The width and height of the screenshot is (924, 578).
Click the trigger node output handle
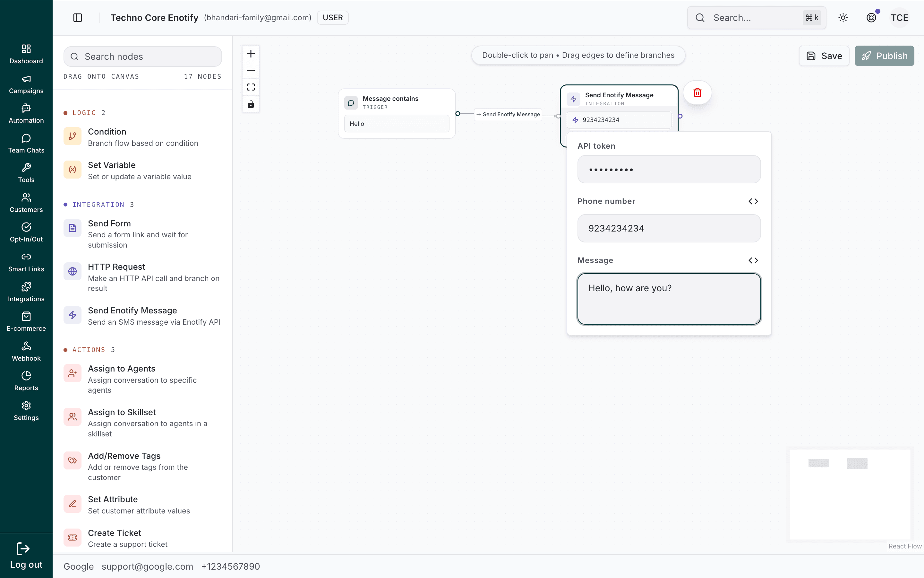pos(458,114)
